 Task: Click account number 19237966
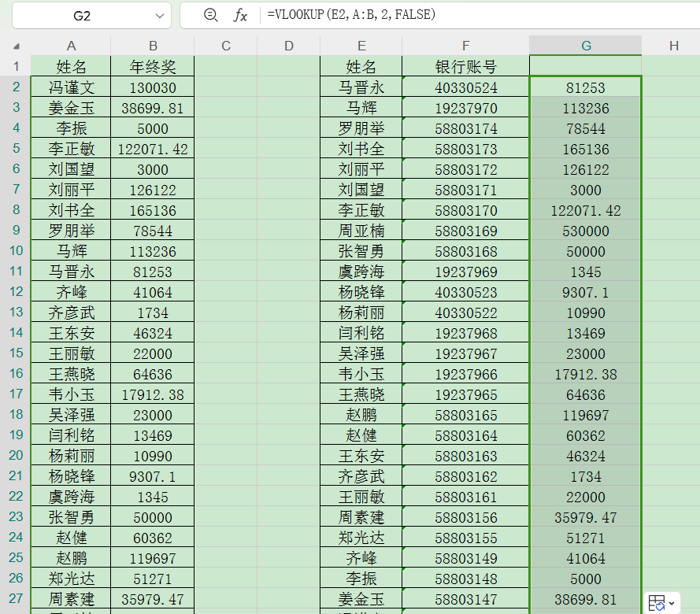[x=465, y=374]
